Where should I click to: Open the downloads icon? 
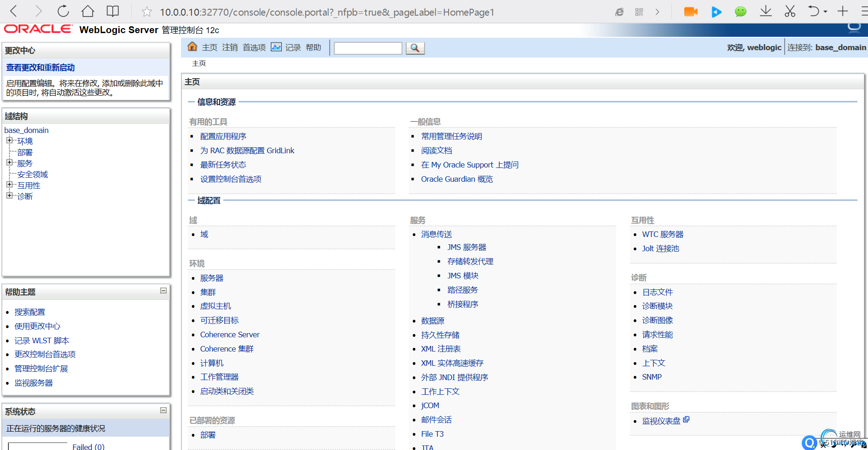click(766, 11)
